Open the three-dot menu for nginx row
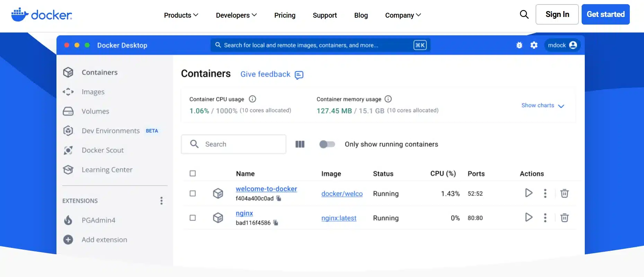 click(545, 217)
